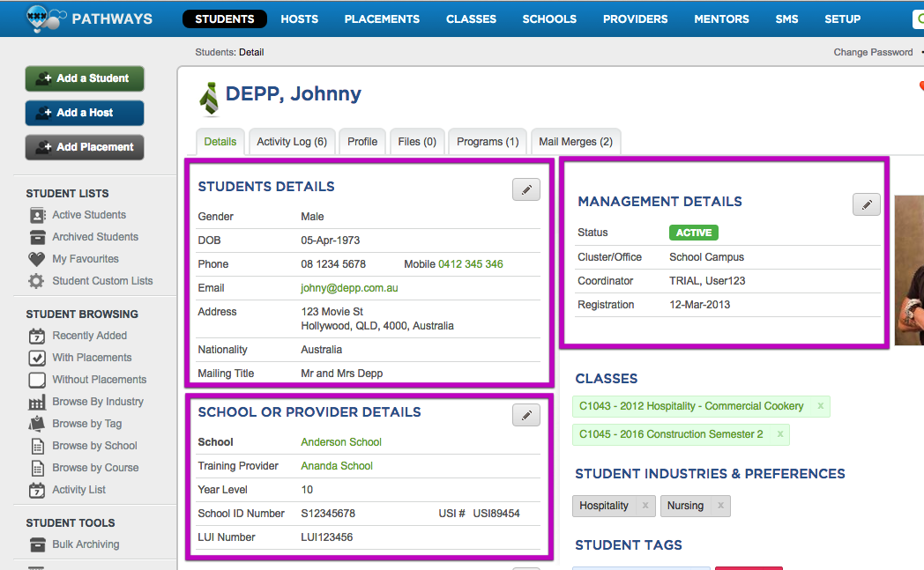Switch to the Activity Log tab
Viewport: 924px width, 570px height.
click(x=291, y=141)
